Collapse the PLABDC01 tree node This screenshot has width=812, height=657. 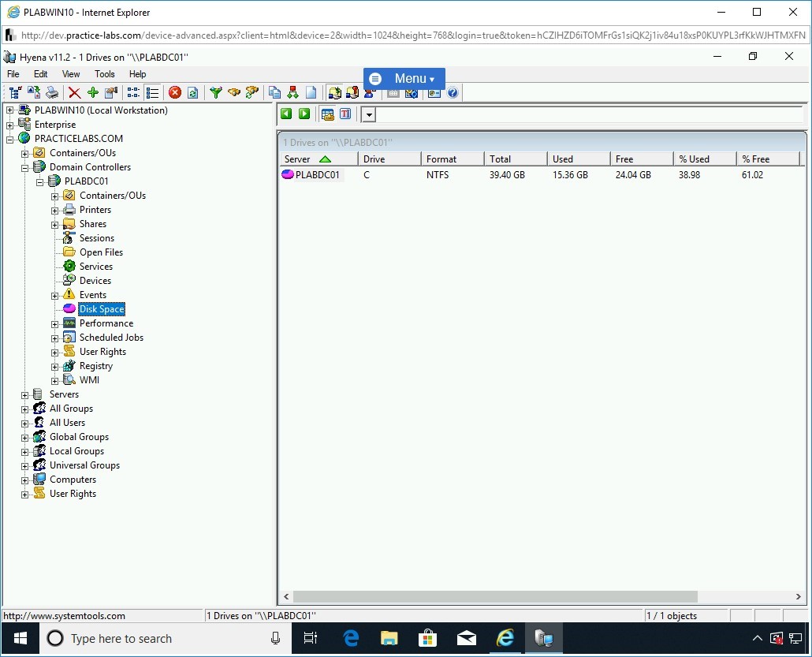coord(40,181)
